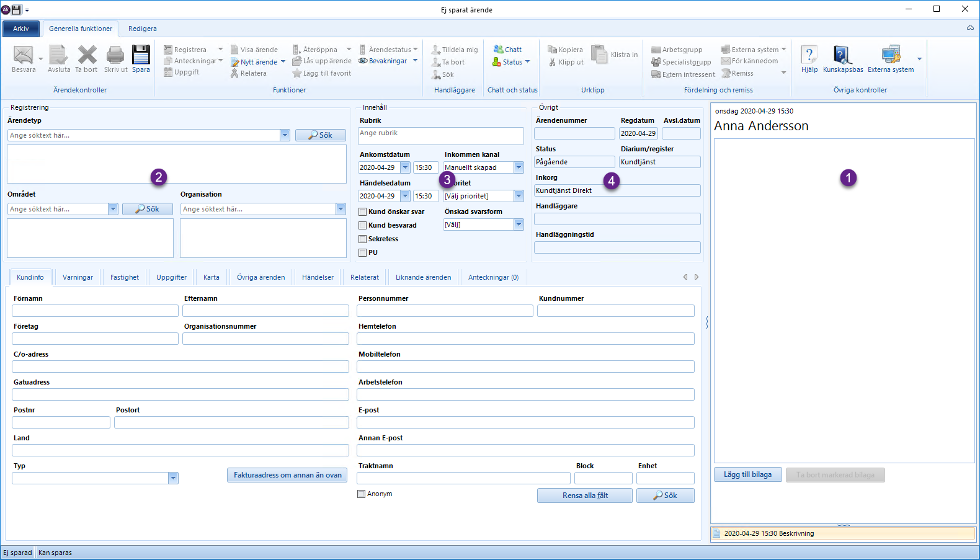Click the Personnummer input field

tap(445, 311)
